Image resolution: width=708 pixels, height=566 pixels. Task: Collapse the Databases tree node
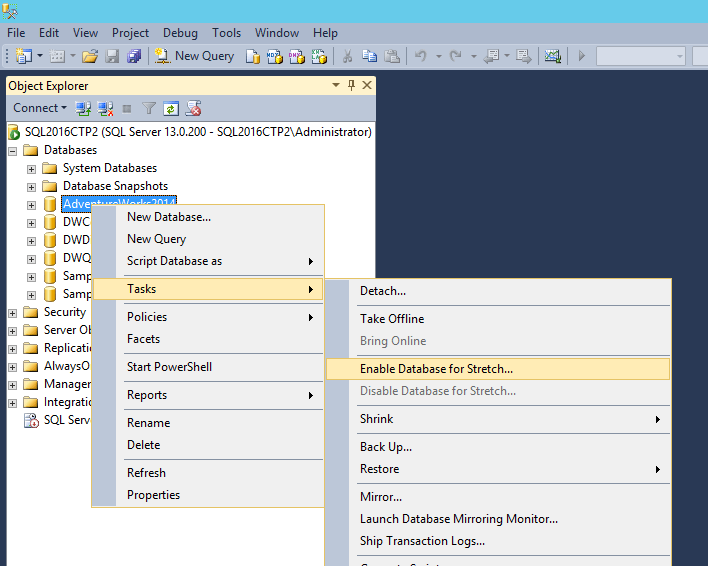click(x=13, y=150)
